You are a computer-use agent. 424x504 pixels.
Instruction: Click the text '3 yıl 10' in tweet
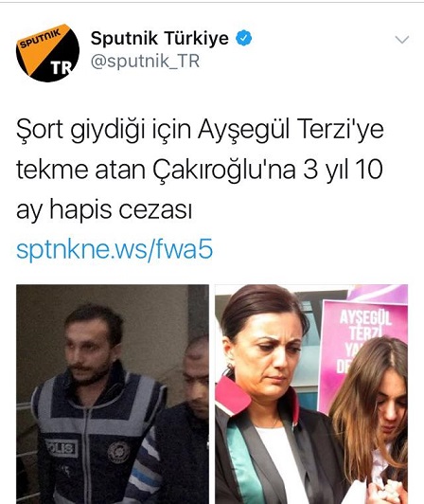pyautogui.click(x=343, y=170)
